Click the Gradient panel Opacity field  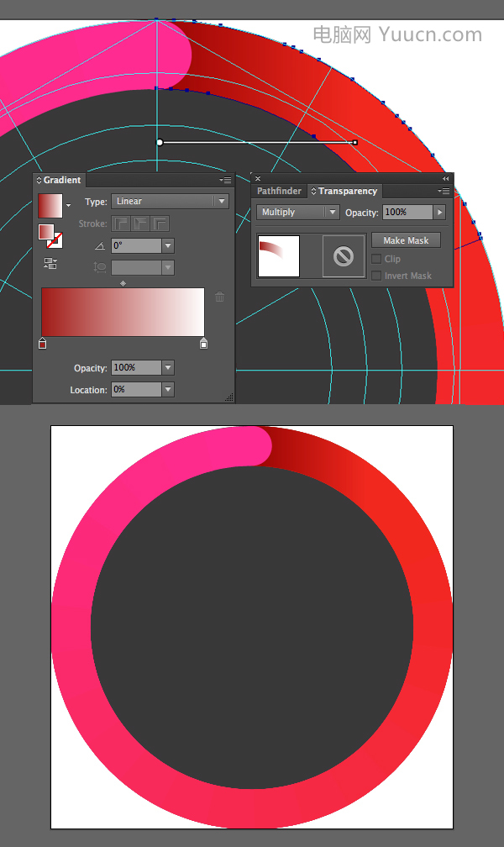[x=136, y=368]
